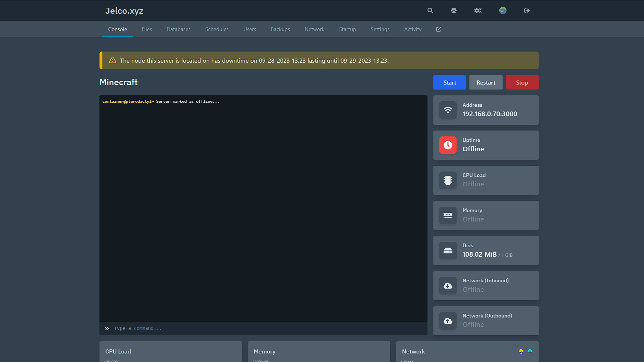This screenshot has width=644, height=362.
Task: Click the search magnifier icon
Action: click(x=430, y=11)
